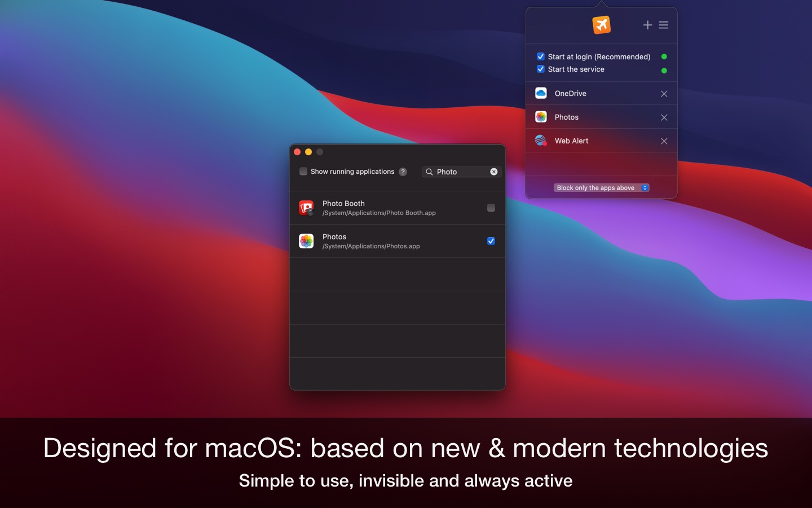The width and height of the screenshot is (812, 508).
Task: Click the /System/Applications/Photo Booth.app path
Action: 379,213
